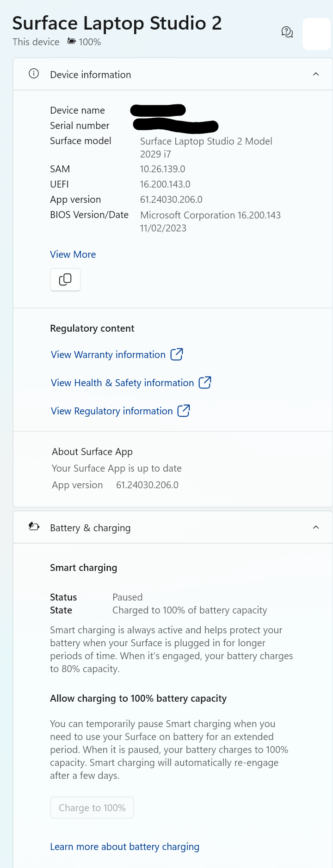Click the Battery & charging section icon
The image size is (333, 868).
coord(34,527)
